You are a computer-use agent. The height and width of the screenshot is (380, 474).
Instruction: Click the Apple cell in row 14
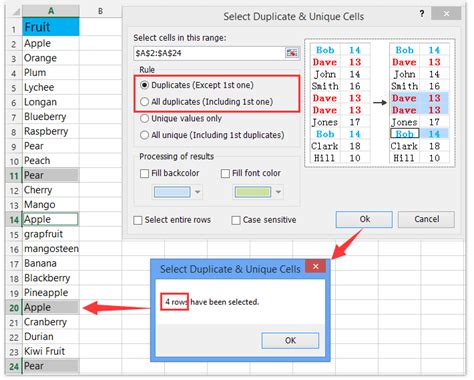pyautogui.click(x=51, y=219)
